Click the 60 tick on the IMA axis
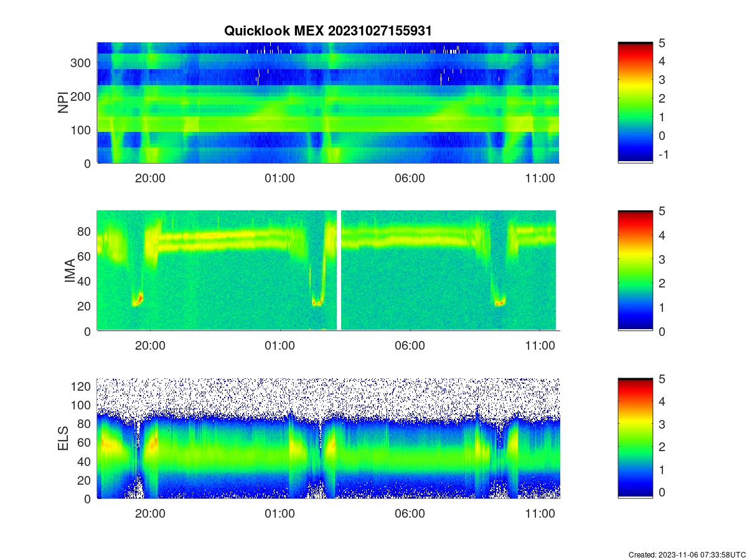This screenshot has width=747, height=560. (x=85, y=256)
